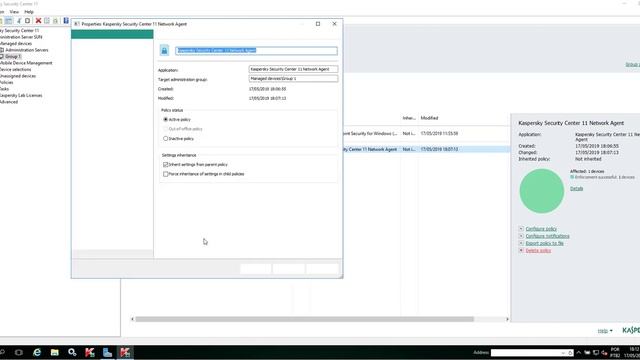Open the active Kaspersky Security Center taskbar icon

click(125, 352)
